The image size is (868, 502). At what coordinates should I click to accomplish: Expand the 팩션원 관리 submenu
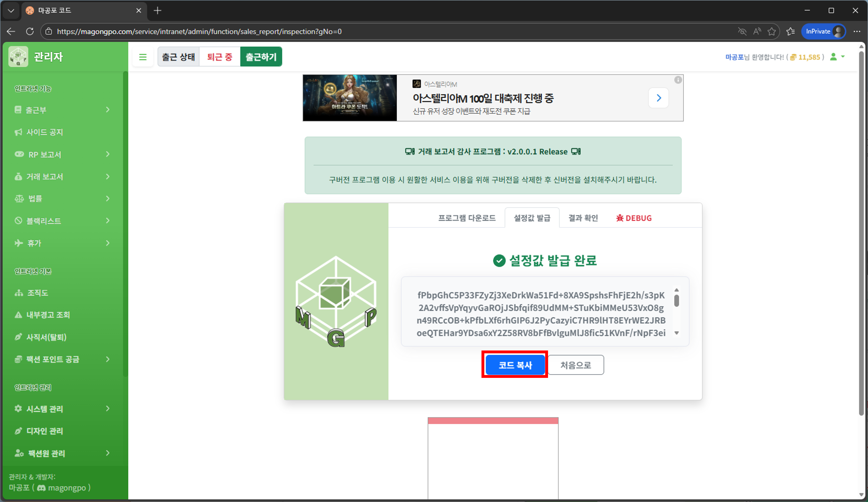click(x=108, y=453)
